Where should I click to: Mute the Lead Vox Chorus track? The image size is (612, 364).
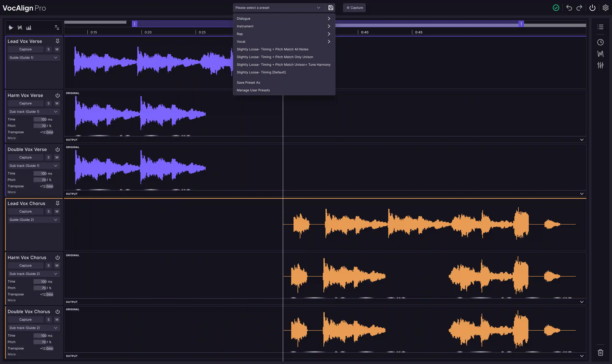[57, 211]
